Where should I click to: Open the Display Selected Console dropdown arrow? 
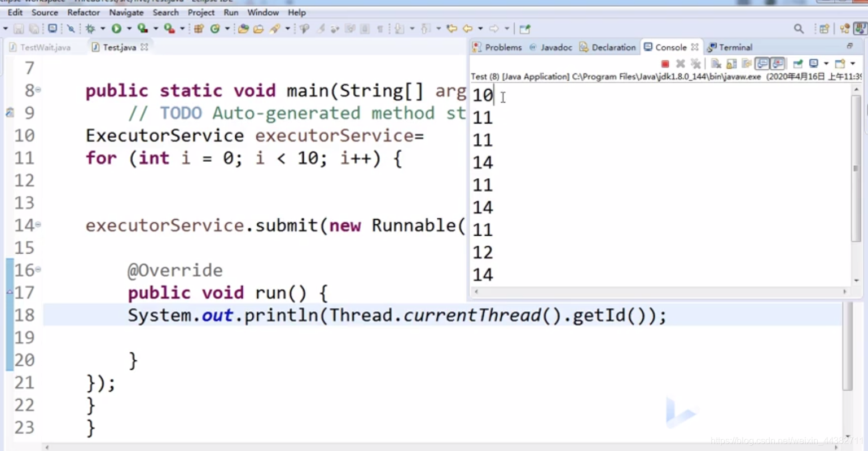click(826, 63)
